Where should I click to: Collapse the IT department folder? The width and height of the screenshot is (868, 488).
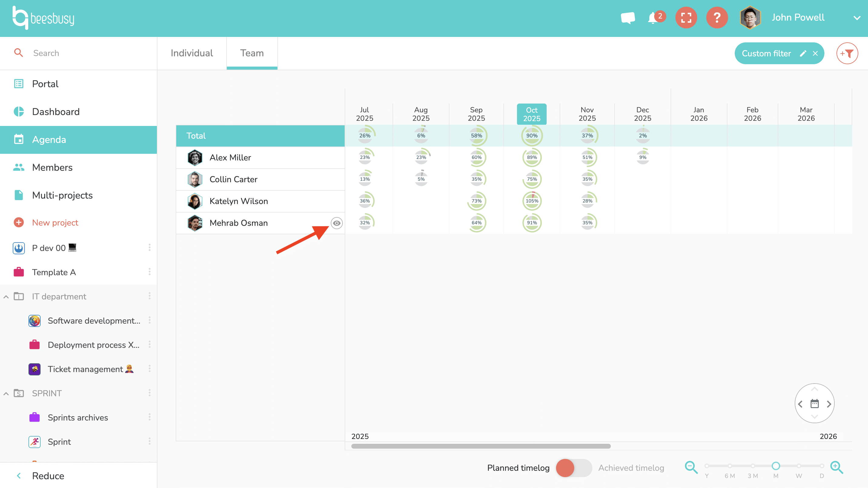6,297
